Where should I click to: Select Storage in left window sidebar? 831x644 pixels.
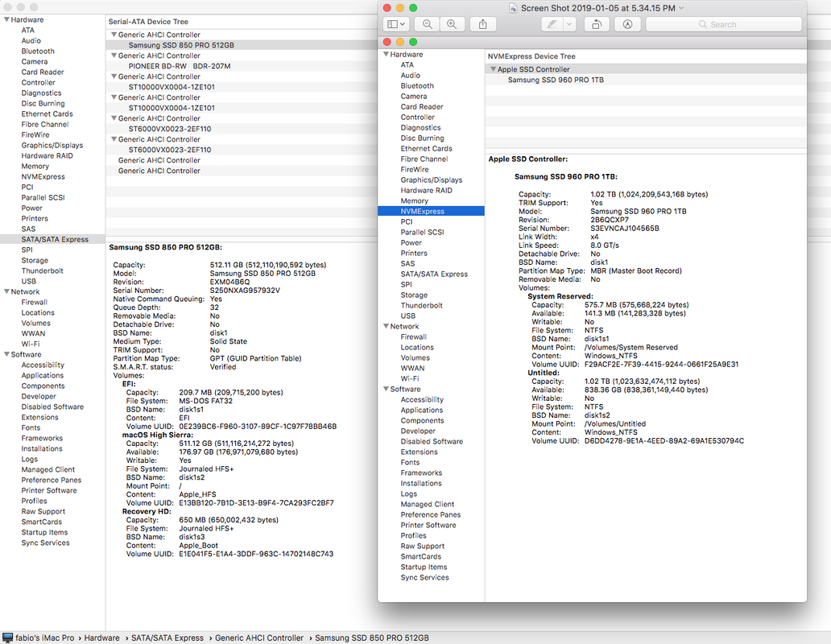point(35,261)
